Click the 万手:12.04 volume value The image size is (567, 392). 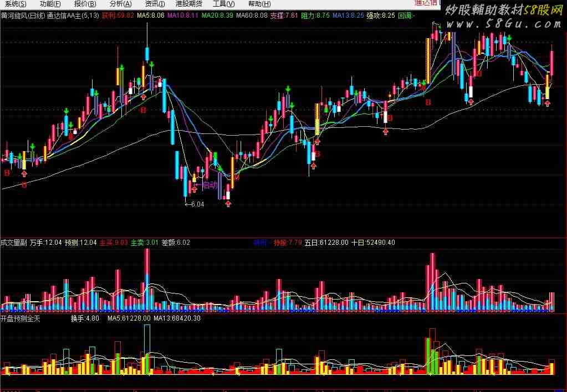pos(46,243)
